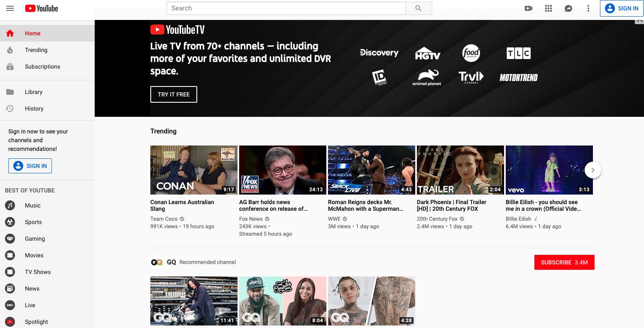Open title 'Roman Reigns decks Mr. McMahon'
This screenshot has height=328, width=644.
tap(365, 205)
